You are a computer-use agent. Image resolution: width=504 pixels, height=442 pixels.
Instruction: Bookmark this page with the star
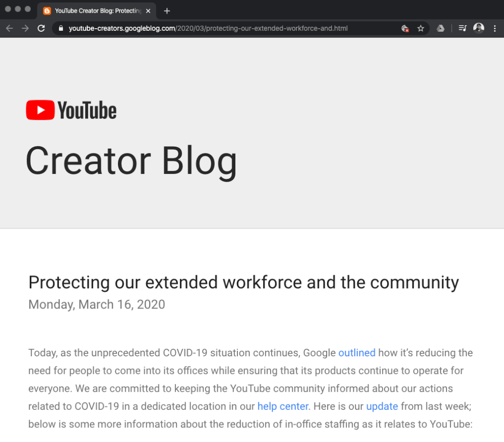pos(421,28)
